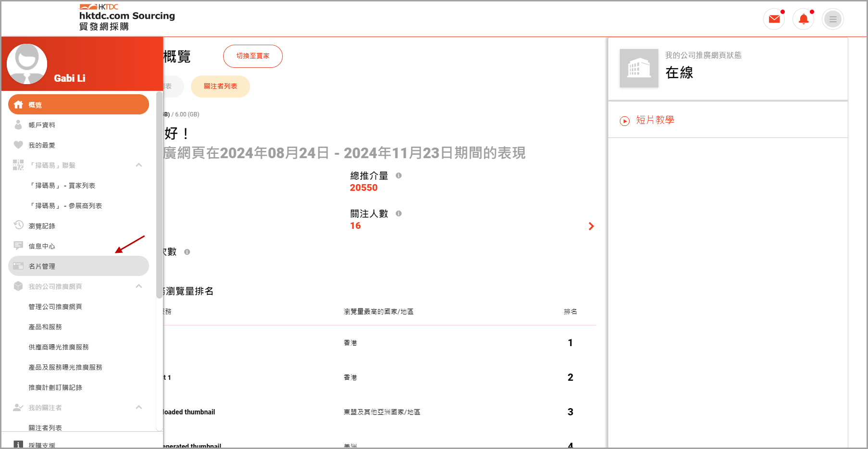Click the 排名 column header
The width and height of the screenshot is (868, 449).
(x=570, y=312)
